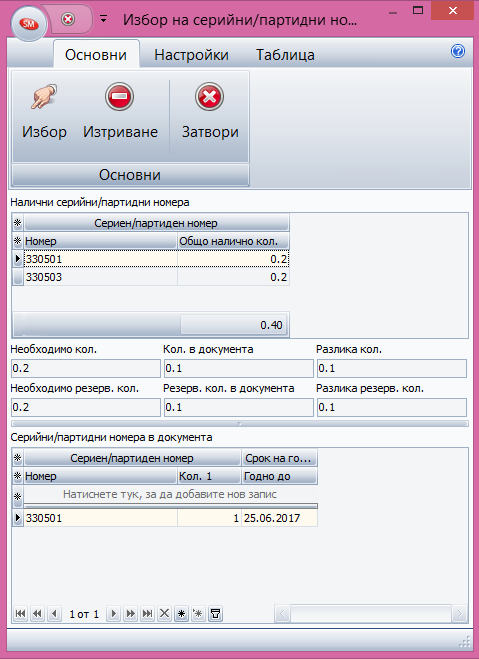479x659 pixels.
Task: Click the Необходимо кол. input field
Action: click(x=86, y=369)
